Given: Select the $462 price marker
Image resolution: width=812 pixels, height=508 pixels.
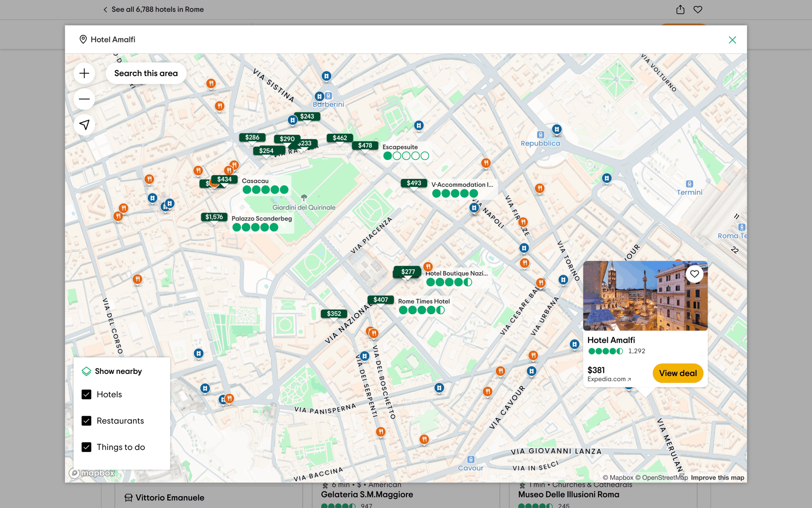Looking at the screenshot, I should click(x=340, y=138).
